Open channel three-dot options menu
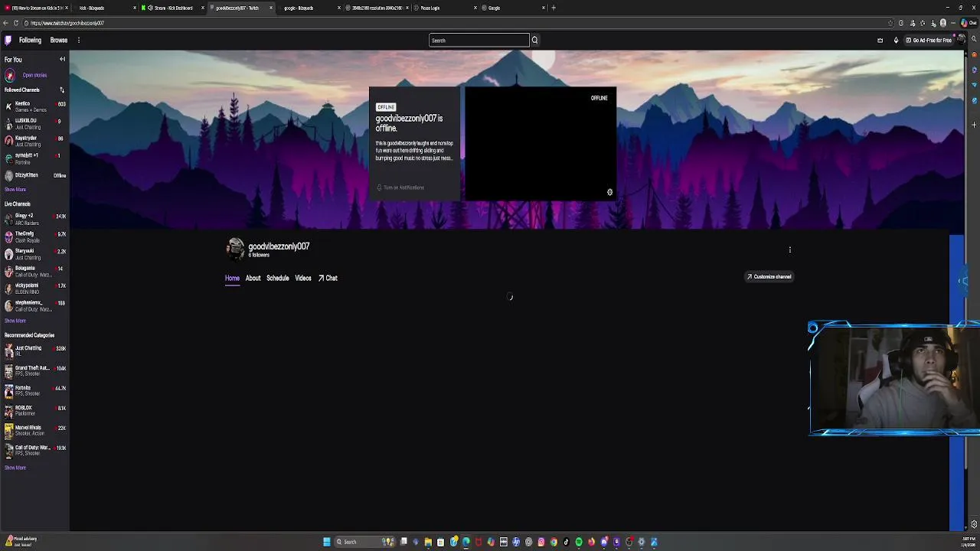Image resolution: width=980 pixels, height=551 pixels. tap(789, 249)
